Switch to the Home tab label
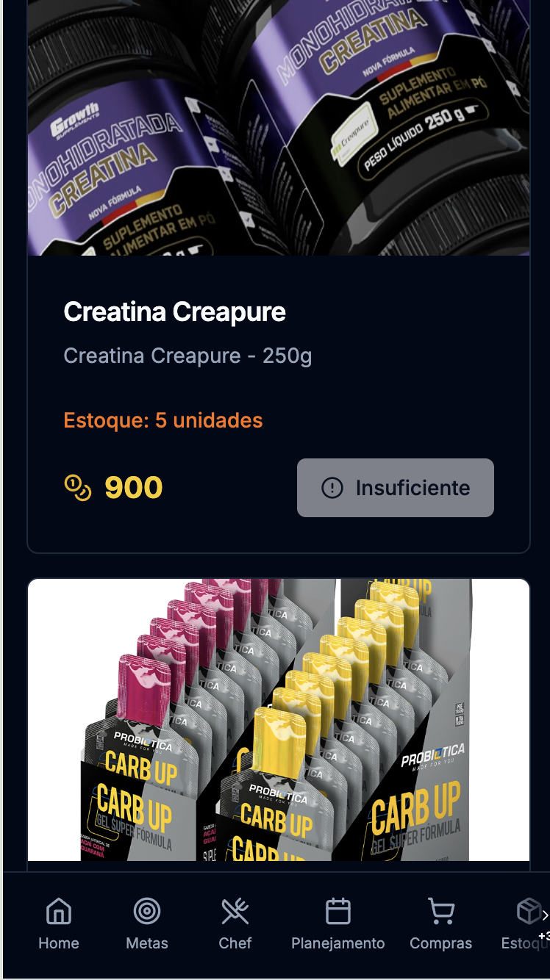 point(59,943)
